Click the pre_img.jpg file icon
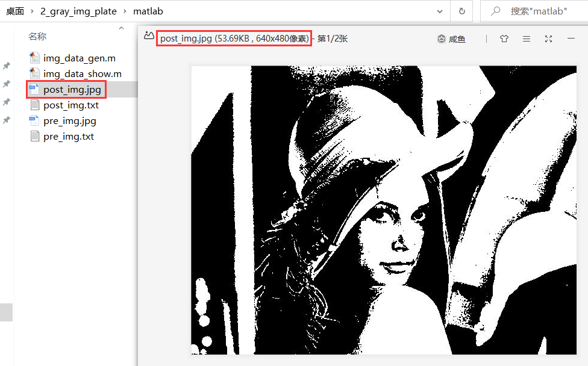 click(x=34, y=121)
